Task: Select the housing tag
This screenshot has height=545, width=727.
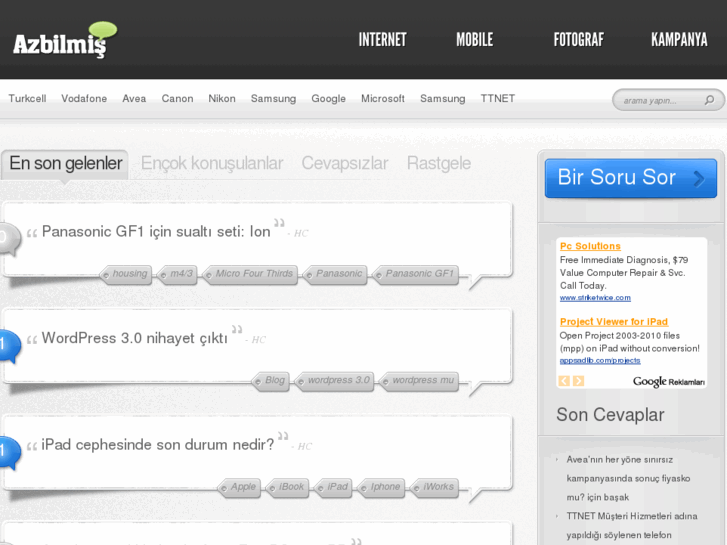Action: (126, 274)
